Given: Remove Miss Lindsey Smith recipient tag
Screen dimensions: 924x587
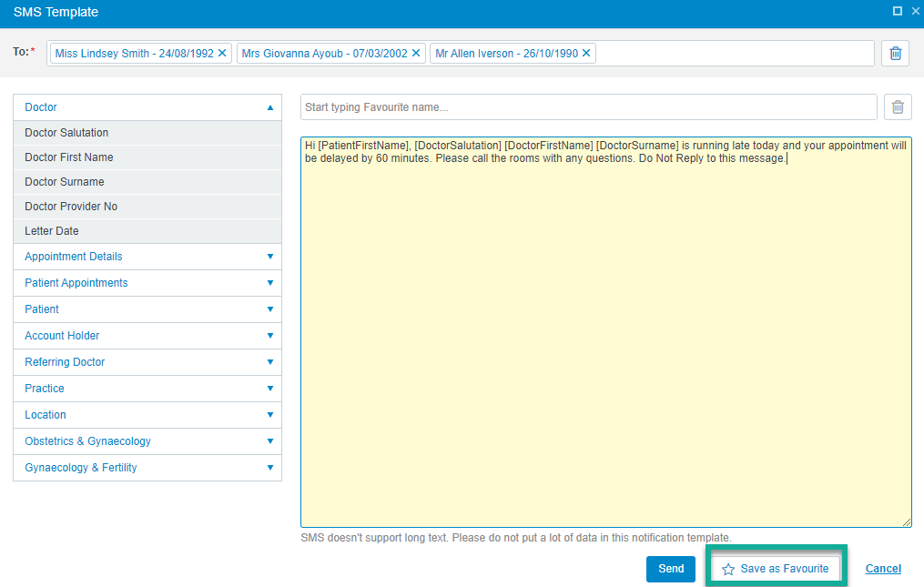Looking at the screenshot, I should tap(222, 53).
